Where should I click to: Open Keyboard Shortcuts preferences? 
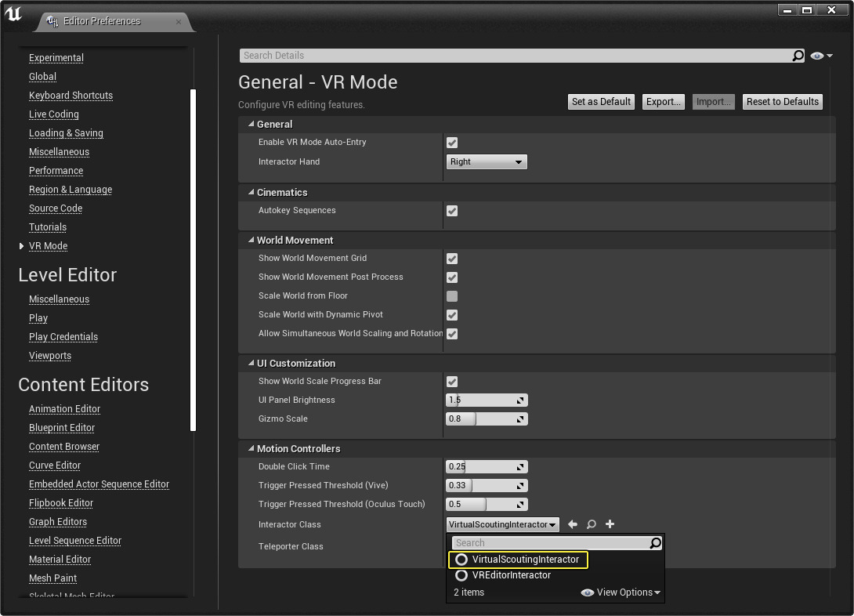point(71,96)
